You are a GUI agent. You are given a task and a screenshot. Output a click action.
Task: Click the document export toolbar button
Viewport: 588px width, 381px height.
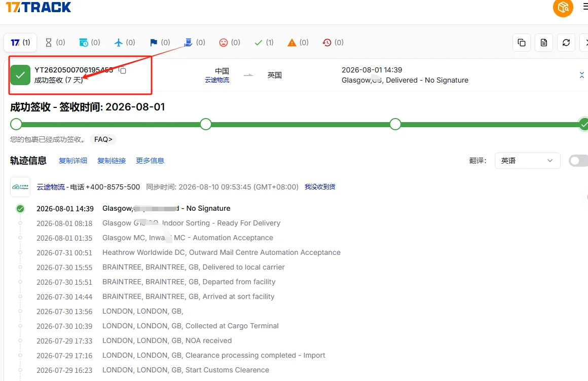pyautogui.click(x=544, y=43)
